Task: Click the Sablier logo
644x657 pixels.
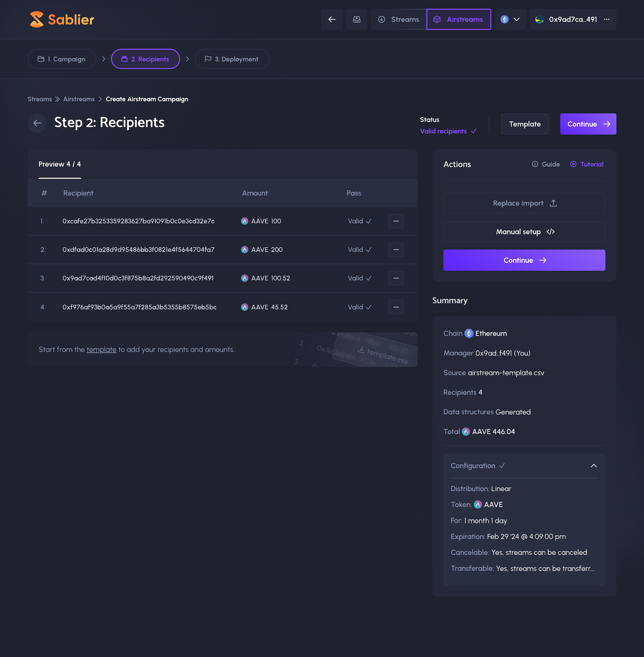Action: tap(62, 19)
